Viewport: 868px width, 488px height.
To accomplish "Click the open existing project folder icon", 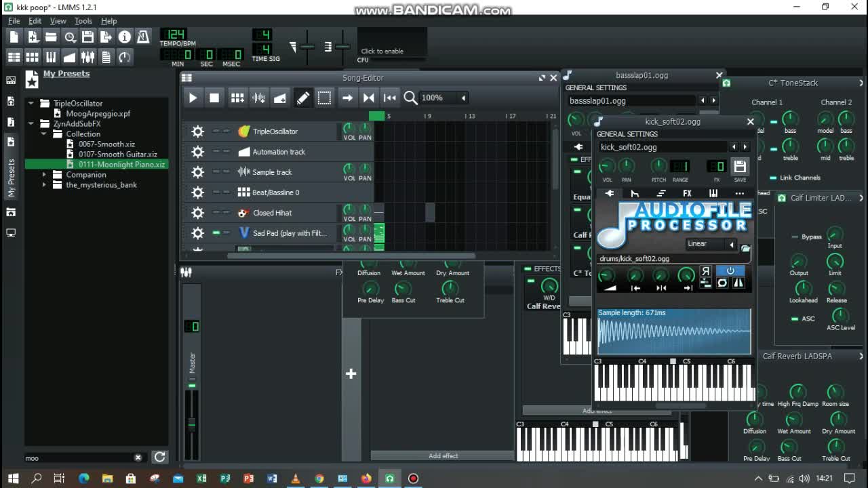I will point(51,37).
